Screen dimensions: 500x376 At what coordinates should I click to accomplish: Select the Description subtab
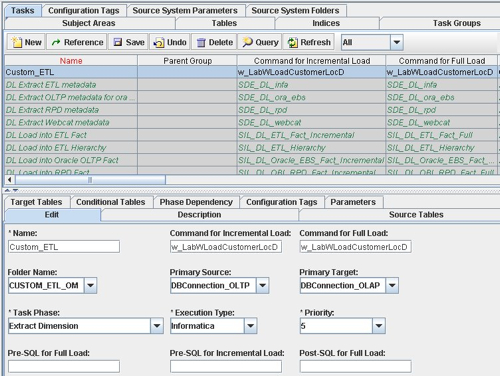(x=199, y=215)
